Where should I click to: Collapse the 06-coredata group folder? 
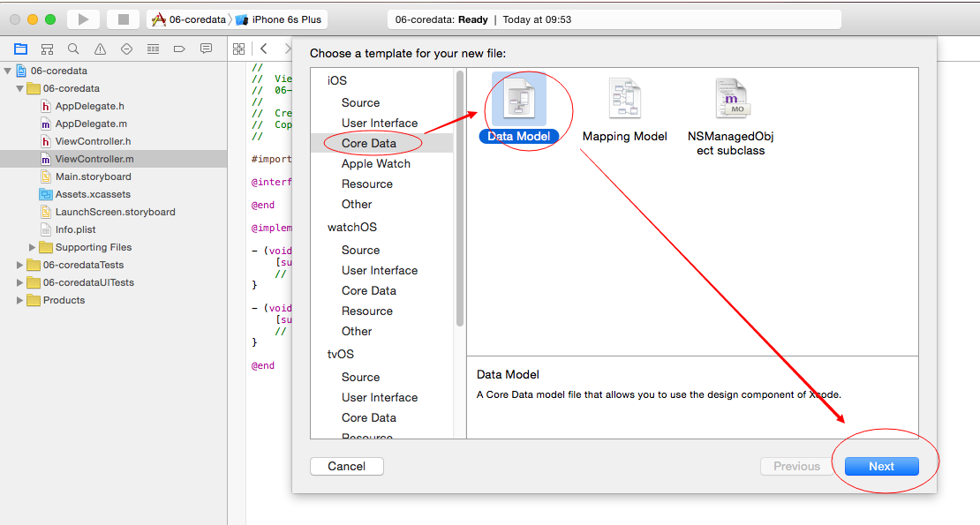[20, 88]
